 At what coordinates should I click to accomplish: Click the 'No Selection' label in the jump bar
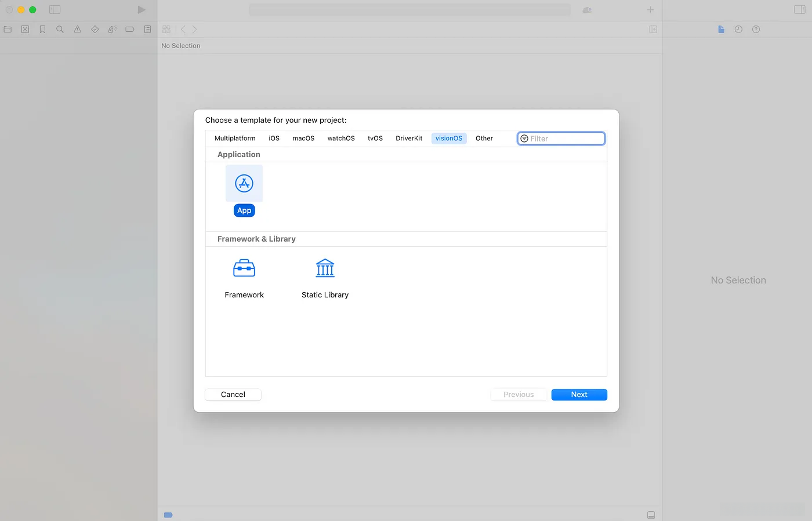pyautogui.click(x=181, y=46)
